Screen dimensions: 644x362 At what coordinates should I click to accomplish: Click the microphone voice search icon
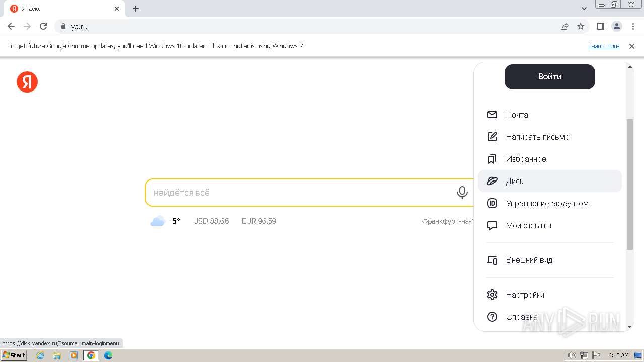click(462, 193)
